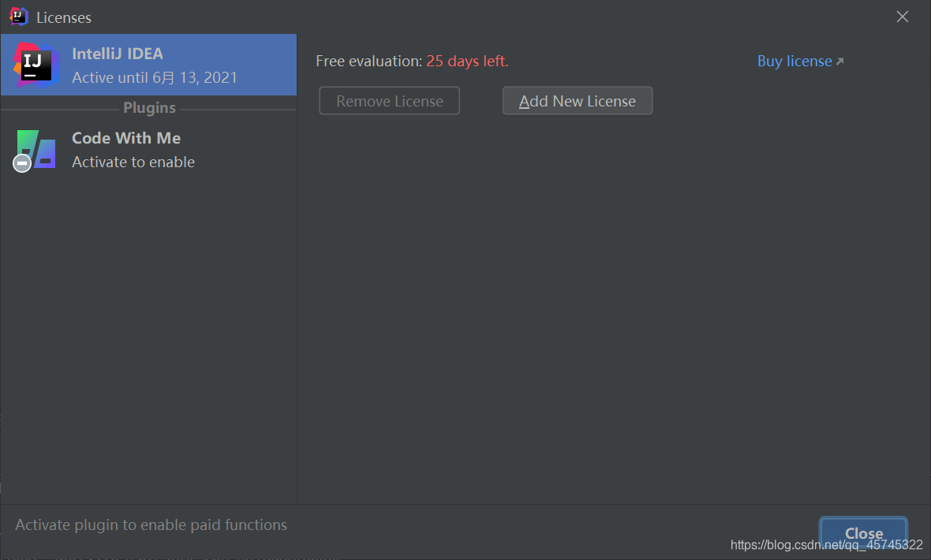Viewport: 931px width, 560px height.
Task: Select the IntelliJ IDEA license entry
Action: pos(148,65)
